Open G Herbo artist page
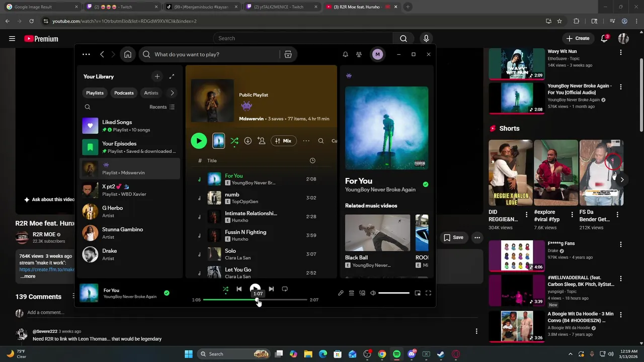 pos(130,212)
